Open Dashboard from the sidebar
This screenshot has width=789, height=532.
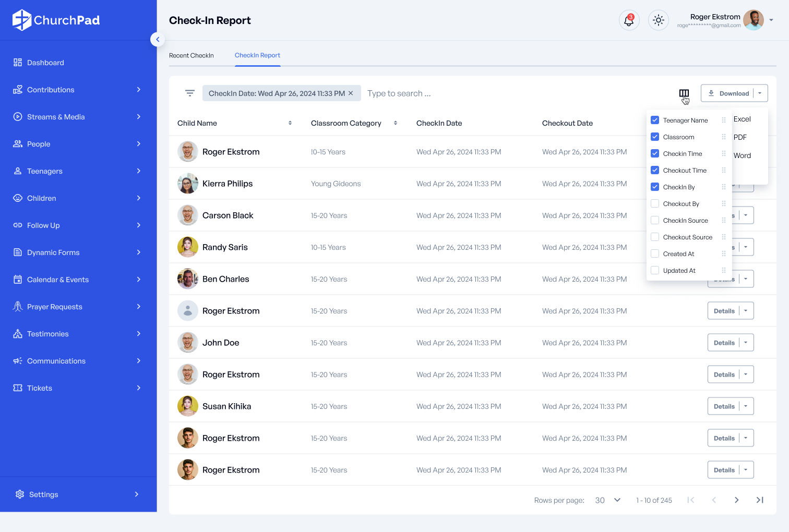(x=45, y=63)
